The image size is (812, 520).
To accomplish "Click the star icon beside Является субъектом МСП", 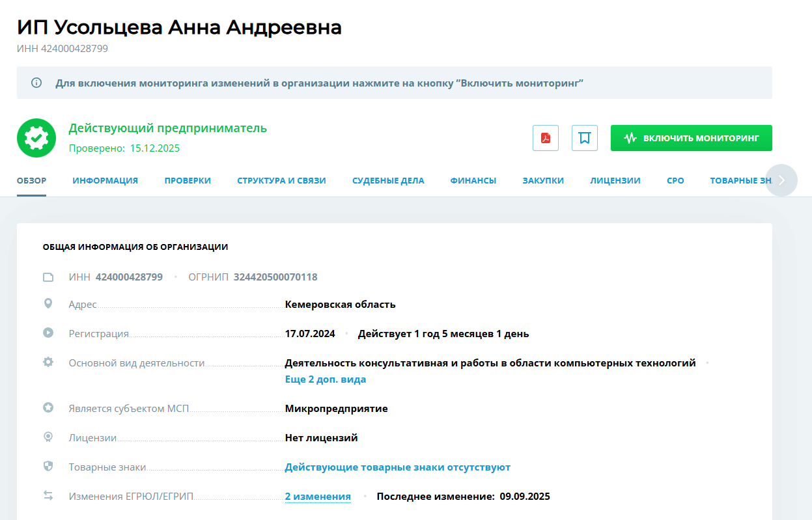I will click(48, 407).
